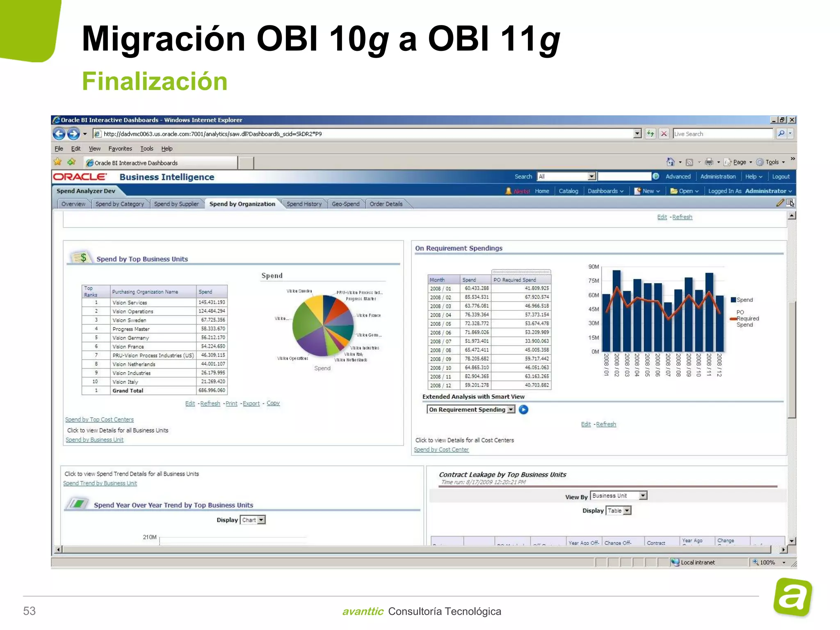
Task: Open Display Table dropdown
Action: 627,511
